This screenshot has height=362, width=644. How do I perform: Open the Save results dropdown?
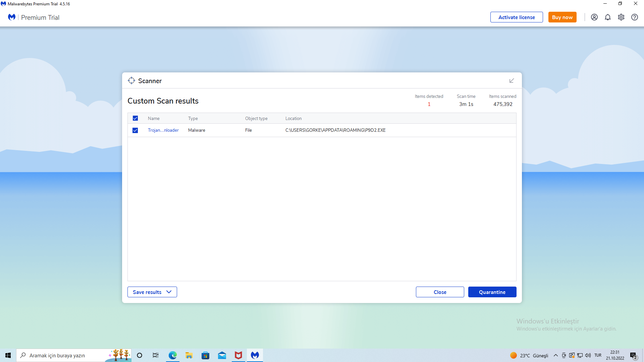pyautogui.click(x=152, y=292)
